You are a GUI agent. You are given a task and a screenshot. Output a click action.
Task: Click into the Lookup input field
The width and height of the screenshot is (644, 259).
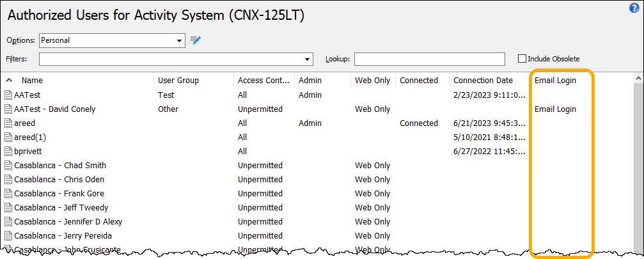point(430,59)
